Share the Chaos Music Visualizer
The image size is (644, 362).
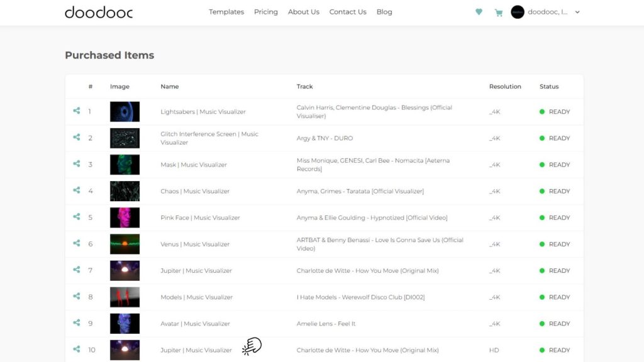coord(76,190)
